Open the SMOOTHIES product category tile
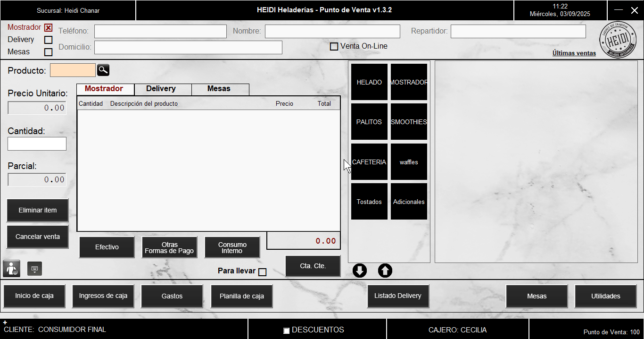This screenshot has width=644, height=339. pyautogui.click(x=409, y=122)
